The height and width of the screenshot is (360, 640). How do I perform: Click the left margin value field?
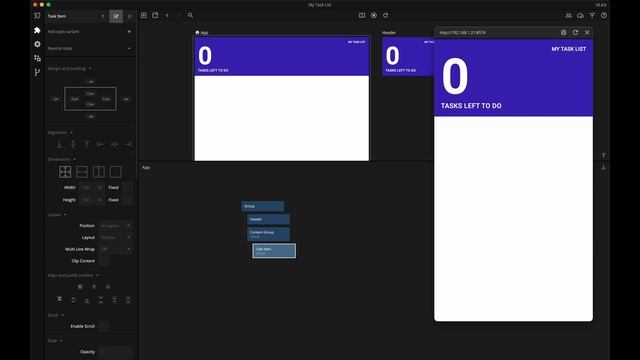tap(55, 99)
